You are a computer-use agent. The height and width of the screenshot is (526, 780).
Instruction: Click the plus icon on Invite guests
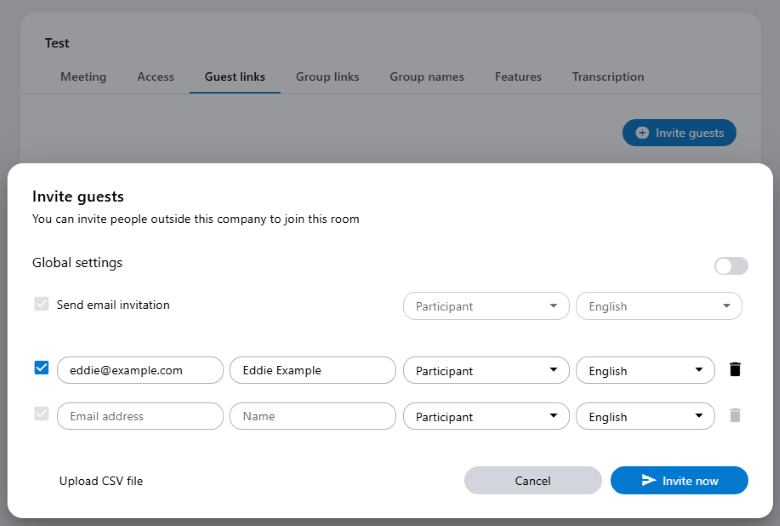(x=642, y=133)
